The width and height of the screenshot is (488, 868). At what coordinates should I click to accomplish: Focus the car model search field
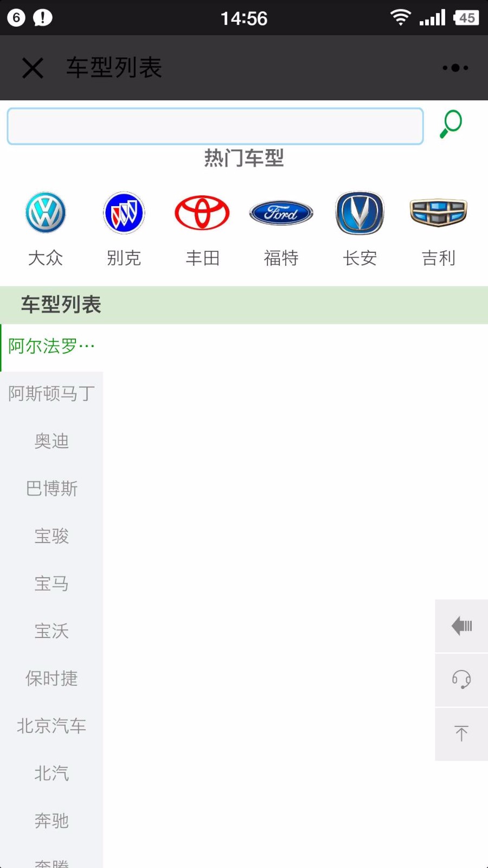[215, 126]
